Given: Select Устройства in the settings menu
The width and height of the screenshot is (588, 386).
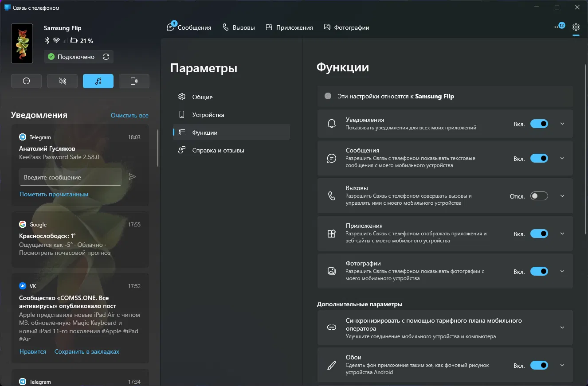Looking at the screenshot, I should (231, 115).
